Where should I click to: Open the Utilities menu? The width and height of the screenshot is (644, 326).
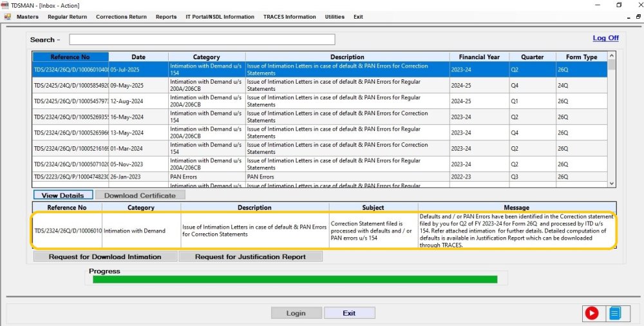pos(334,17)
